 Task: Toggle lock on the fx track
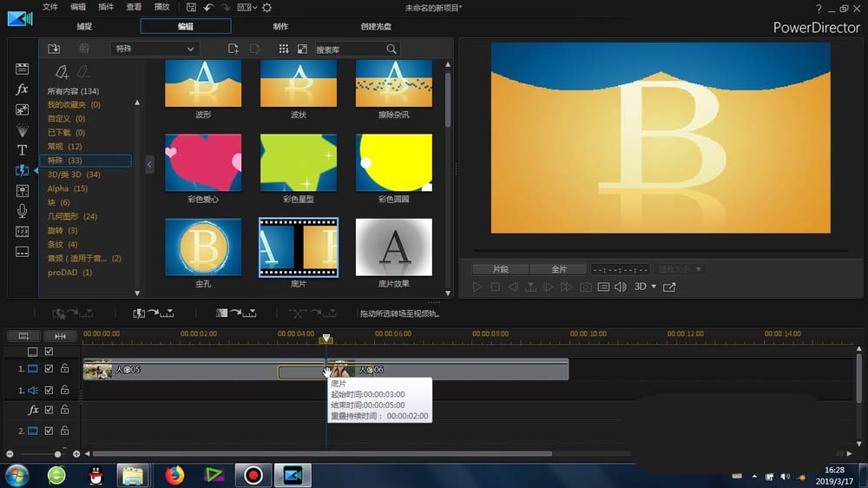pyautogui.click(x=64, y=410)
